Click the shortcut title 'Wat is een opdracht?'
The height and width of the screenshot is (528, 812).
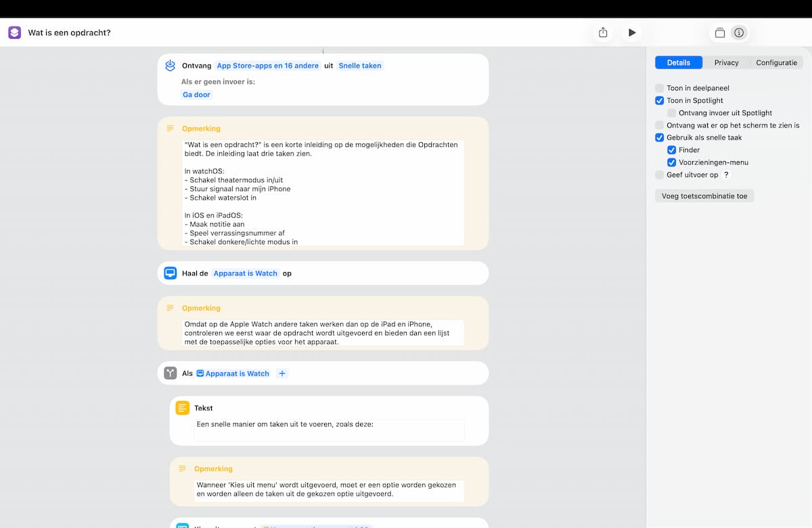tap(69, 32)
